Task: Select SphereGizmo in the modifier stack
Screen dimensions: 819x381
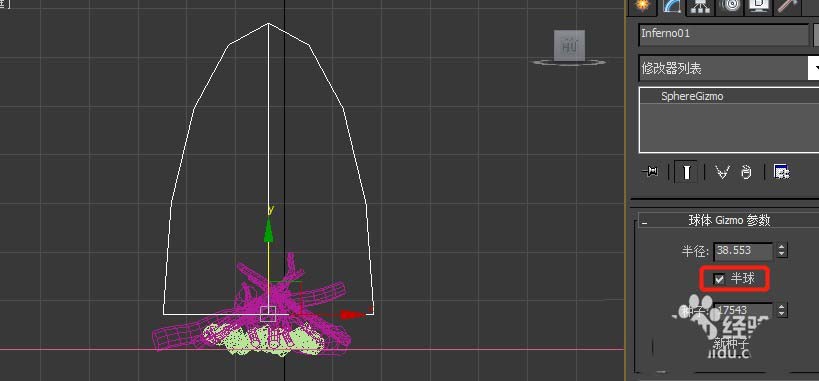Action: coord(692,96)
